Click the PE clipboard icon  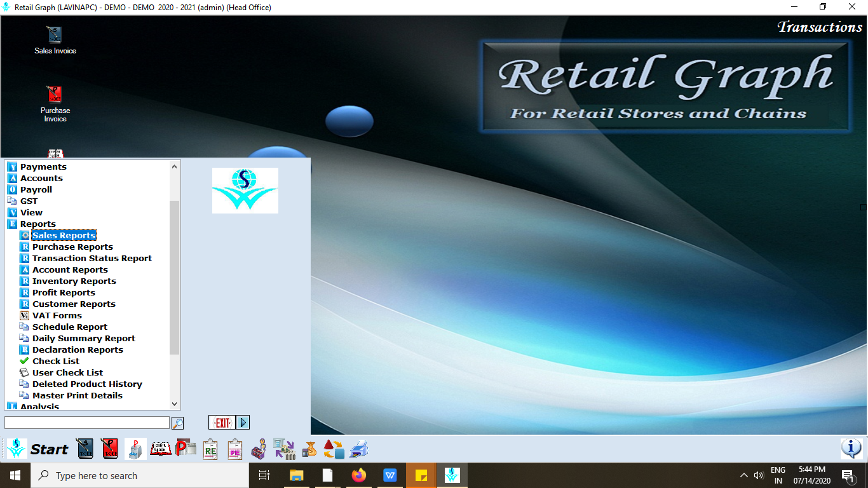[x=235, y=449]
